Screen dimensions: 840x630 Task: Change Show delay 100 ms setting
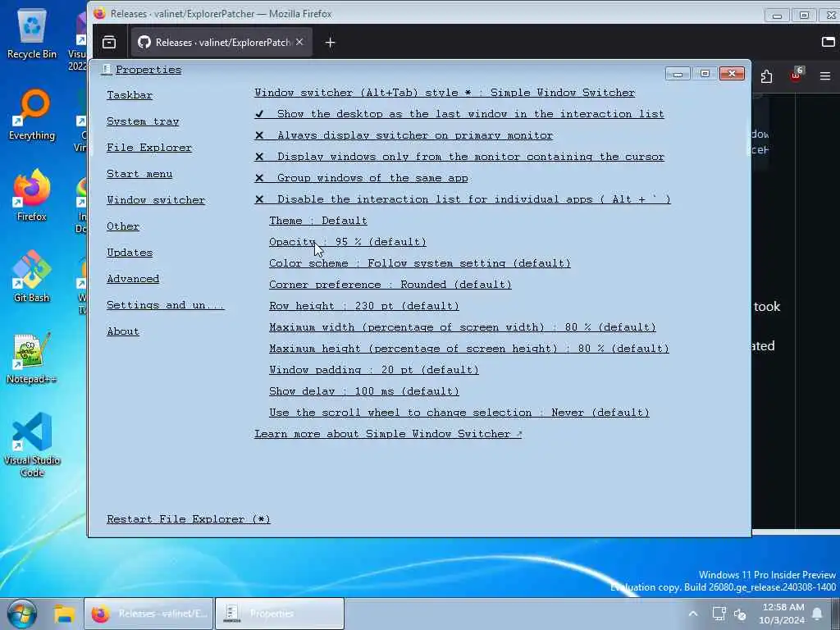click(363, 391)
